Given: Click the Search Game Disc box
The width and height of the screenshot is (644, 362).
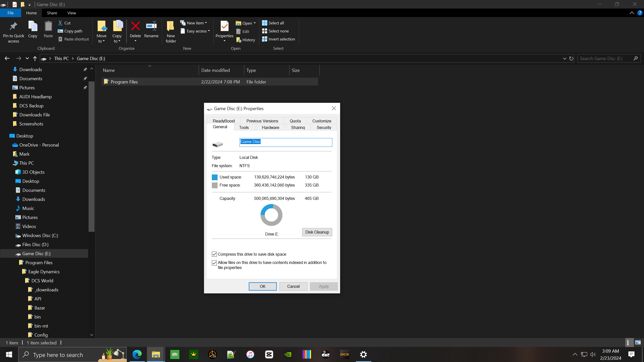Looking at the screenshot, I should 609,58.
